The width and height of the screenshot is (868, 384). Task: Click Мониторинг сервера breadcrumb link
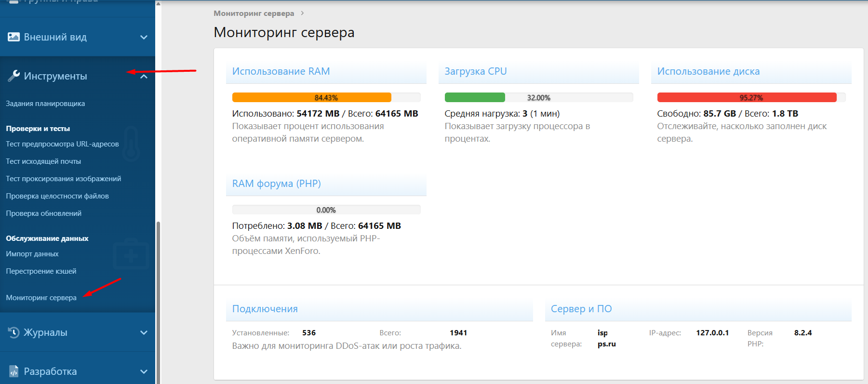pos(254,13)
